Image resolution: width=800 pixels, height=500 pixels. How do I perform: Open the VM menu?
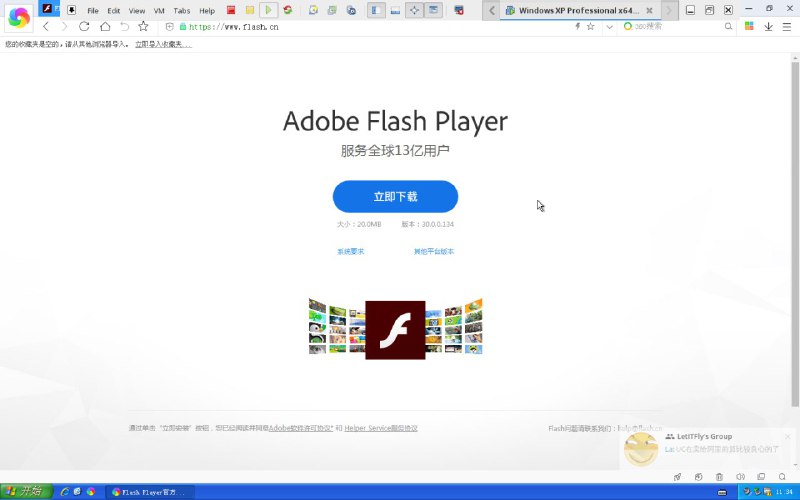pyautogui.click(x=159, y=10)
